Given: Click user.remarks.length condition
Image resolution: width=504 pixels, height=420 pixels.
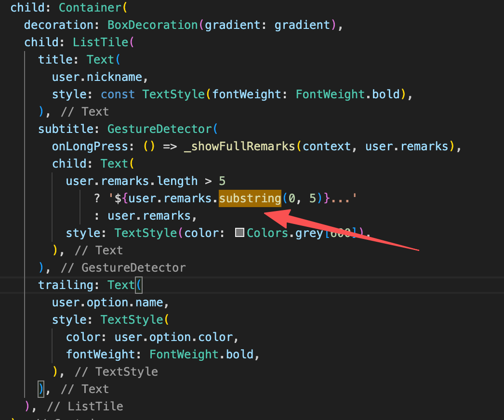Looking at the screenshot, I should click(x=132, y=181).
